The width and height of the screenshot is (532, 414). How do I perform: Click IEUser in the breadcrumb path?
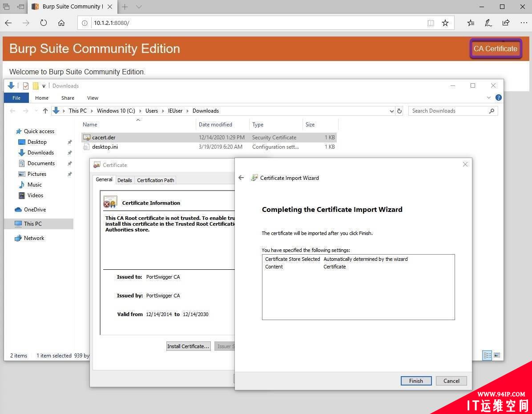pos(175,111)
